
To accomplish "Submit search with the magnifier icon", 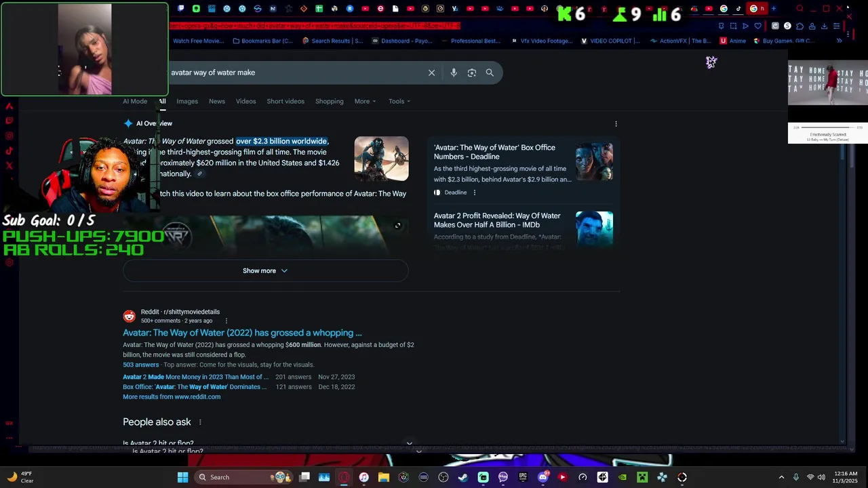I will click(490, 73).
